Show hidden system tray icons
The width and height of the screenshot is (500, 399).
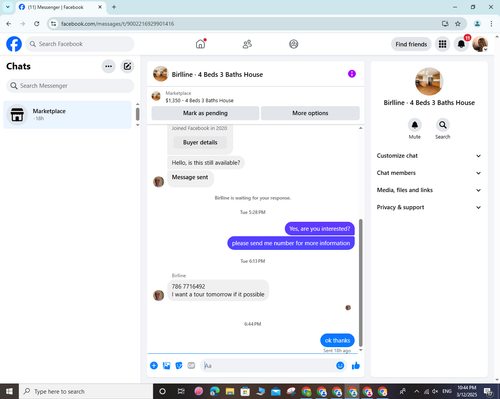coord(417,391)
